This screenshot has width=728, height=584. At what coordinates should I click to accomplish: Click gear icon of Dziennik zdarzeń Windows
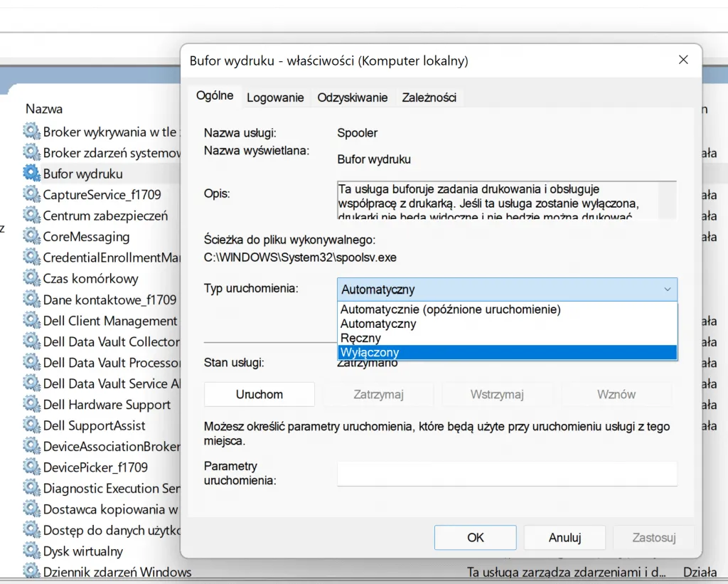(x=31, y=572)
